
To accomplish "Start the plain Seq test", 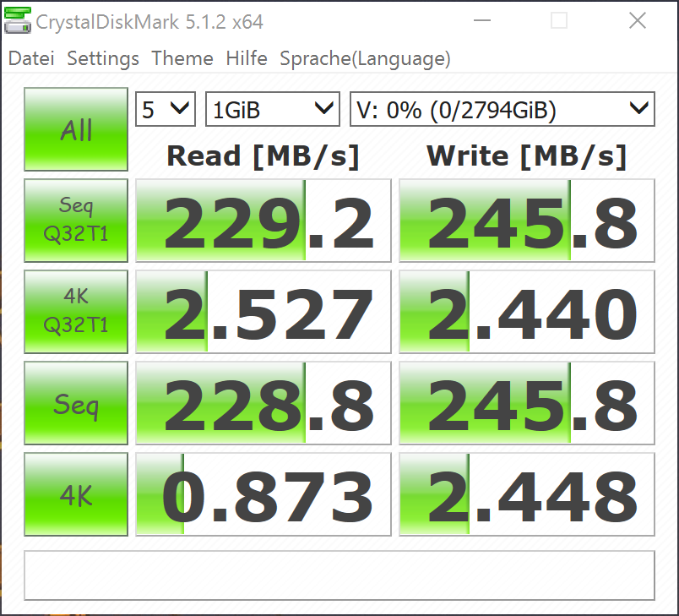I will coord(76,403).
